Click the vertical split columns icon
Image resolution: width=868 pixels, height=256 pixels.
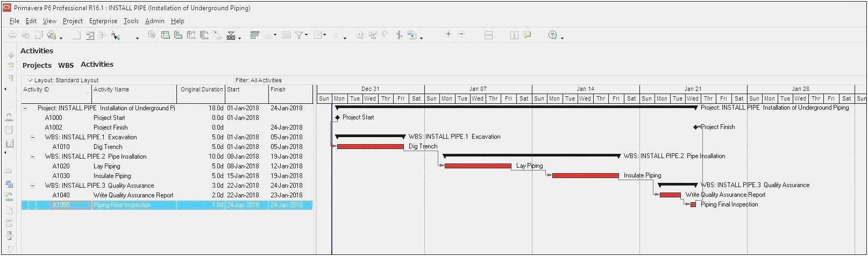[514, 35]
